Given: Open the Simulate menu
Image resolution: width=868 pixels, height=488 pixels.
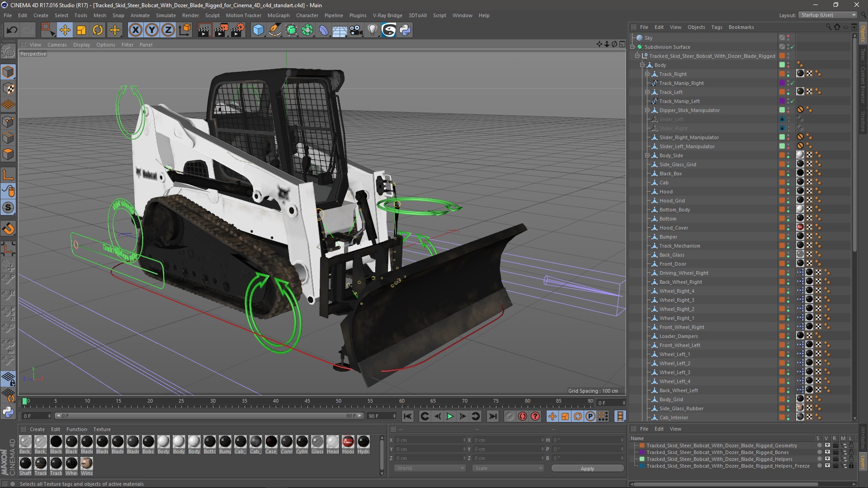Looking at the screenshot, I should coord(166,15).
